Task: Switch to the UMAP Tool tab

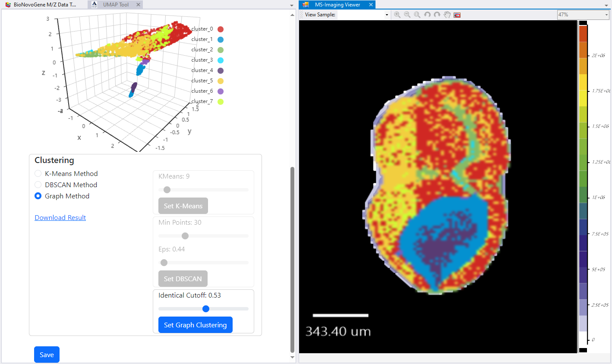Action: (x=115, y=5)
